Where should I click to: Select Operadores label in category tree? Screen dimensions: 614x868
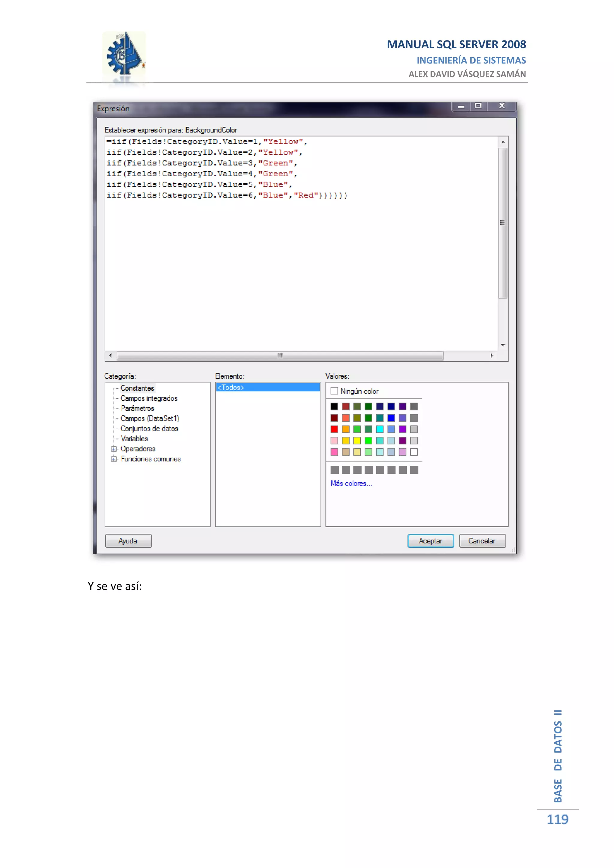pos(138,449)
